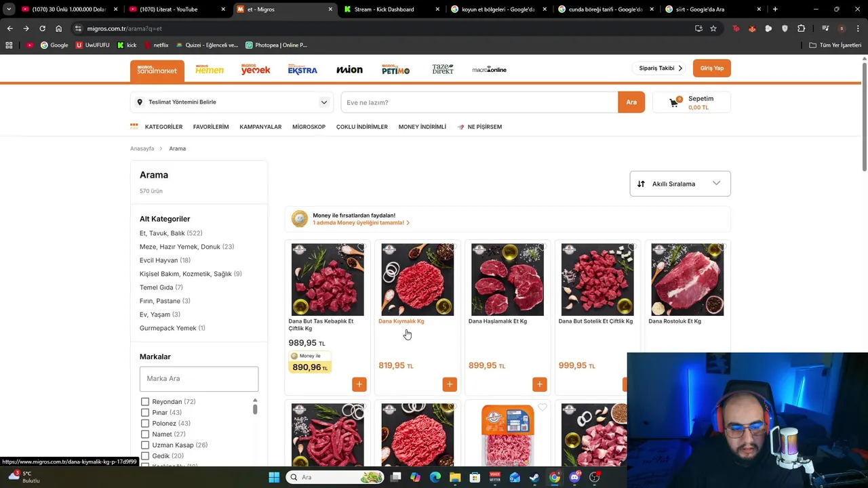Open Steam from taskbar
The width and height of the screenshot is (868, 488).
point(534,477)
